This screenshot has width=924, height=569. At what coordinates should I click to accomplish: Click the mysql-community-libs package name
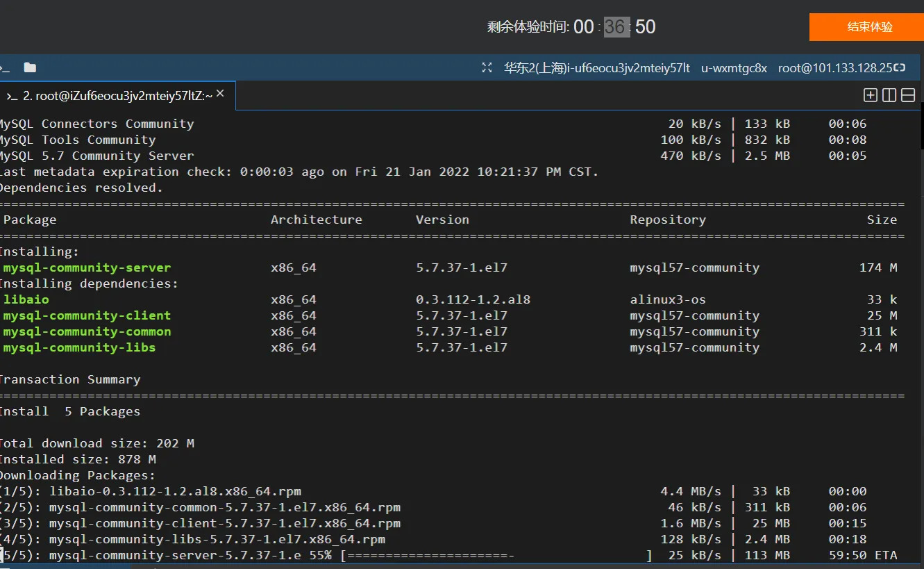79,347
